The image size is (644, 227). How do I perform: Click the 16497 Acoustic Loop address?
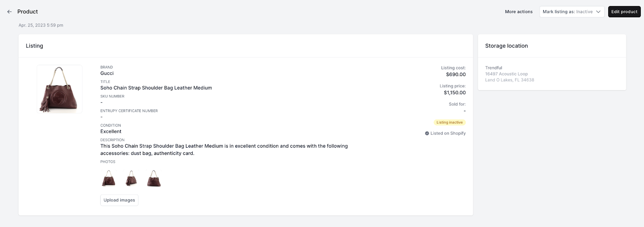click(506, 74)
